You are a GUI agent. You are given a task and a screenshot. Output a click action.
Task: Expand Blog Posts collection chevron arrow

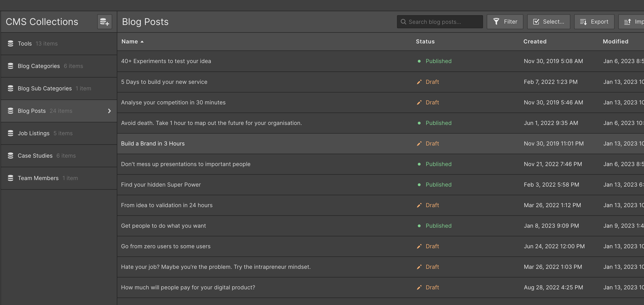(109, 111)
